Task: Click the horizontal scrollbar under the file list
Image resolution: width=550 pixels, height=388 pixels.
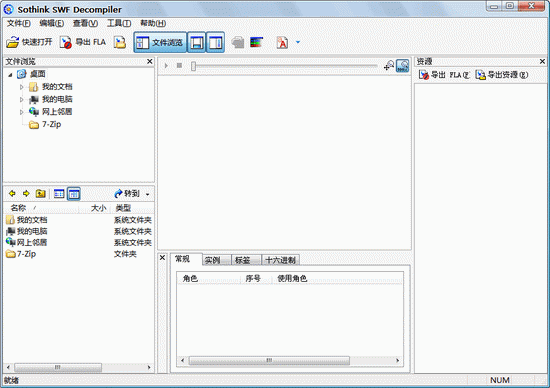Action: click(x=58, y=367)
